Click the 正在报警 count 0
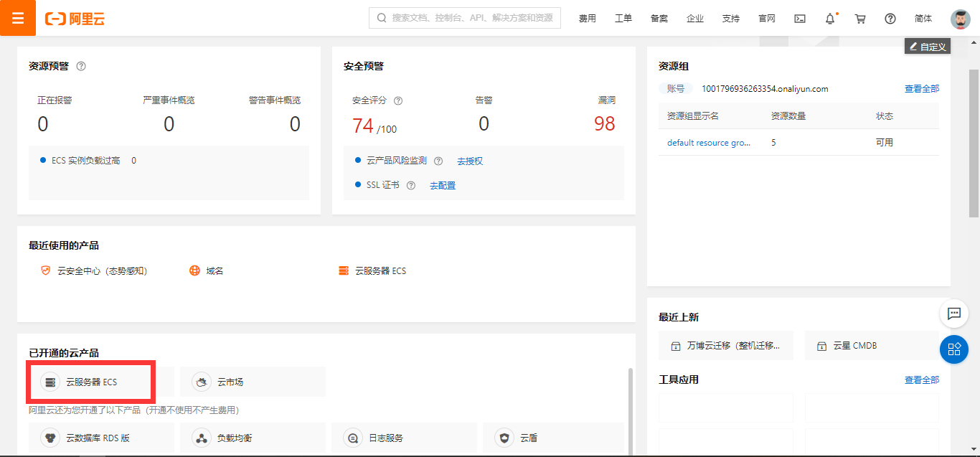 (x=43, y=124)
